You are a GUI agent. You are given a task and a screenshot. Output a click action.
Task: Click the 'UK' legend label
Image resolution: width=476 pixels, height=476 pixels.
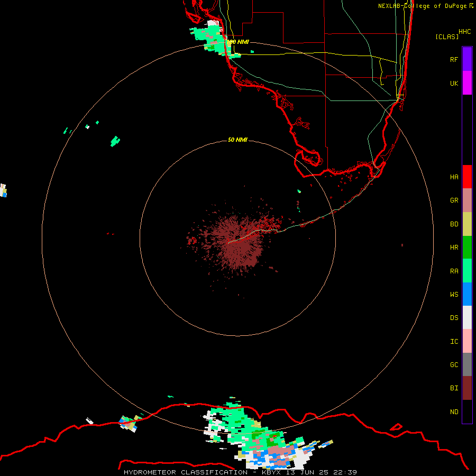click(454, 83)
